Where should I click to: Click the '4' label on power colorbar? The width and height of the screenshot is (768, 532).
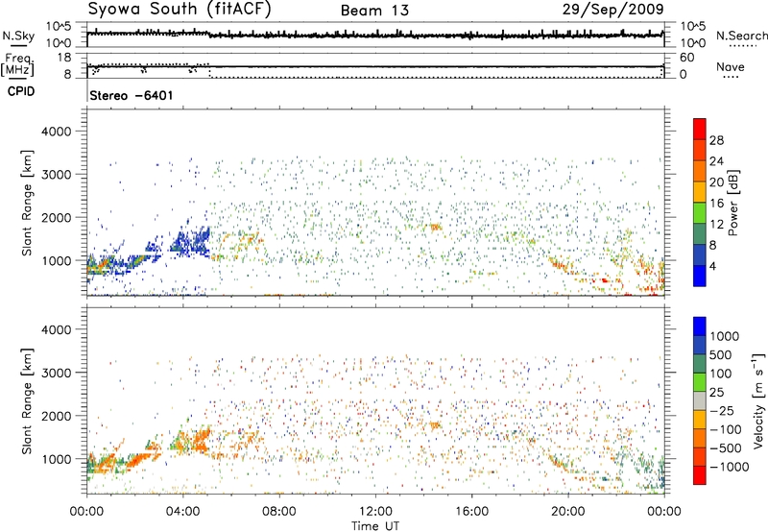point(714,267)
